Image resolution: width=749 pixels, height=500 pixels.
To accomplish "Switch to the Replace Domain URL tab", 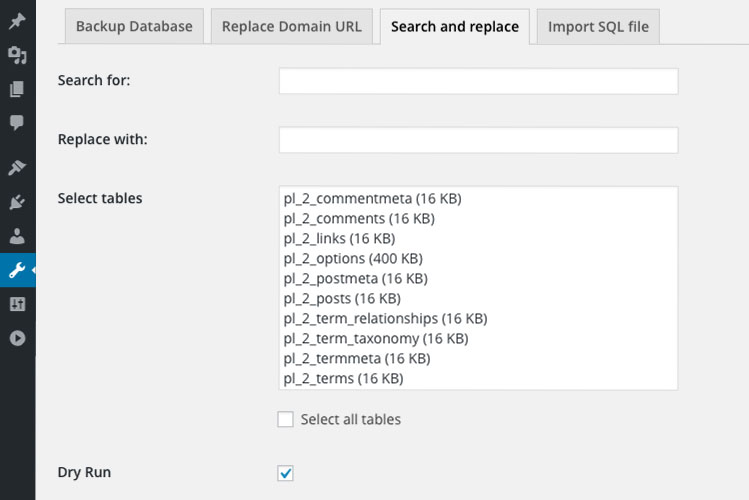I will (291, 26).
